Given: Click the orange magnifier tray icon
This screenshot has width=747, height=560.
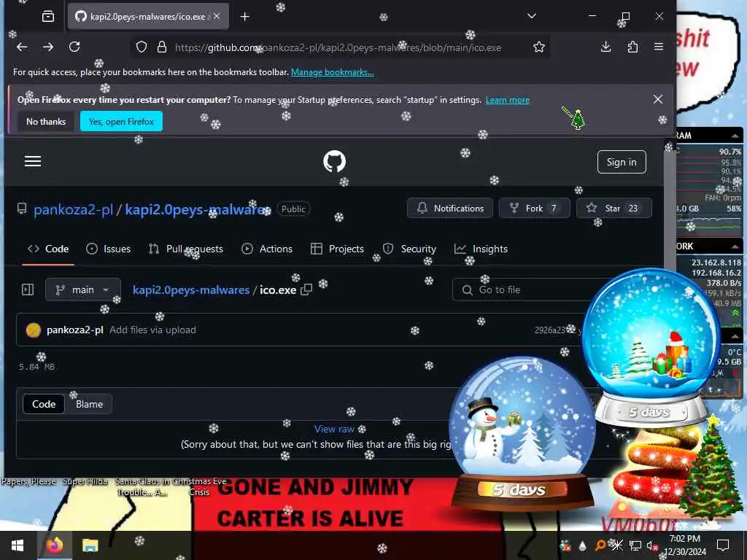Looking at the screenshot, I should pyautogui.click(x=600, y=545).
